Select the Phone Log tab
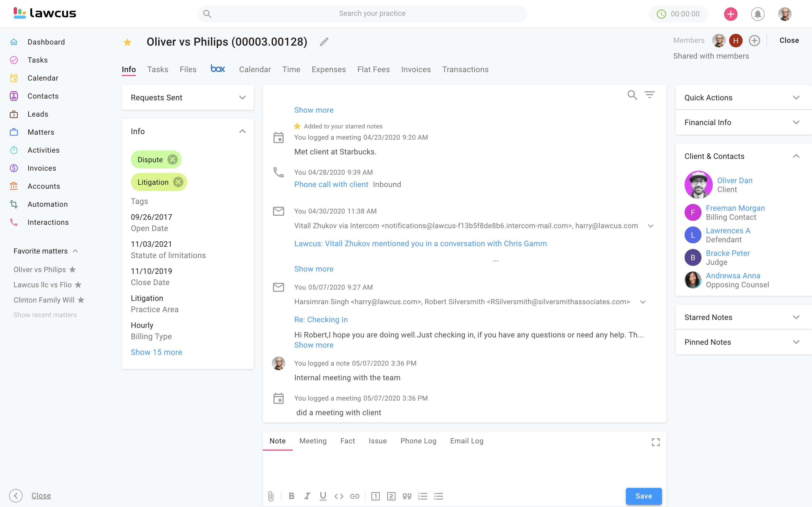The width and height of the screenshot is (812, 507). point(418,441)
